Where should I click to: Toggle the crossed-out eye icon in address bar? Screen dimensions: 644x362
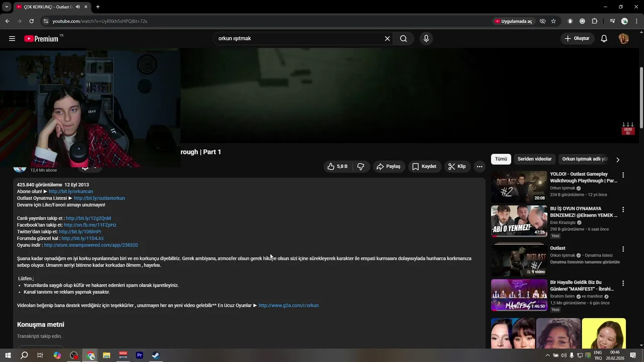[542, 21]
